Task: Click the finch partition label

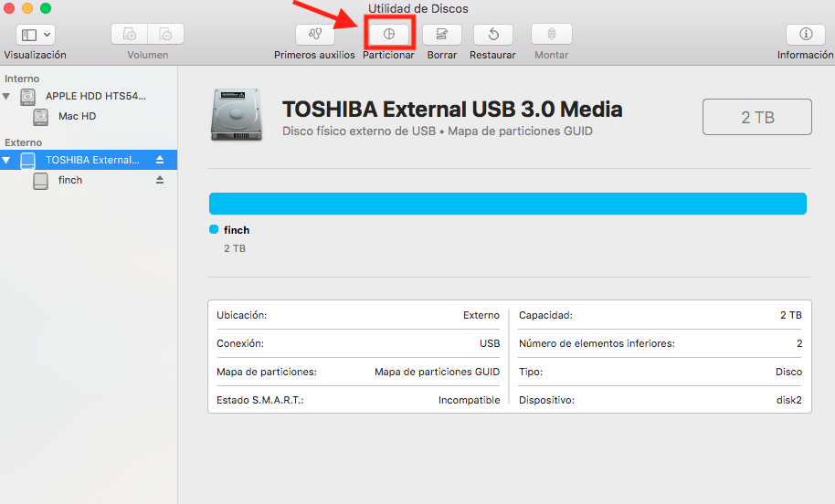Action: (x=237, y=230)
